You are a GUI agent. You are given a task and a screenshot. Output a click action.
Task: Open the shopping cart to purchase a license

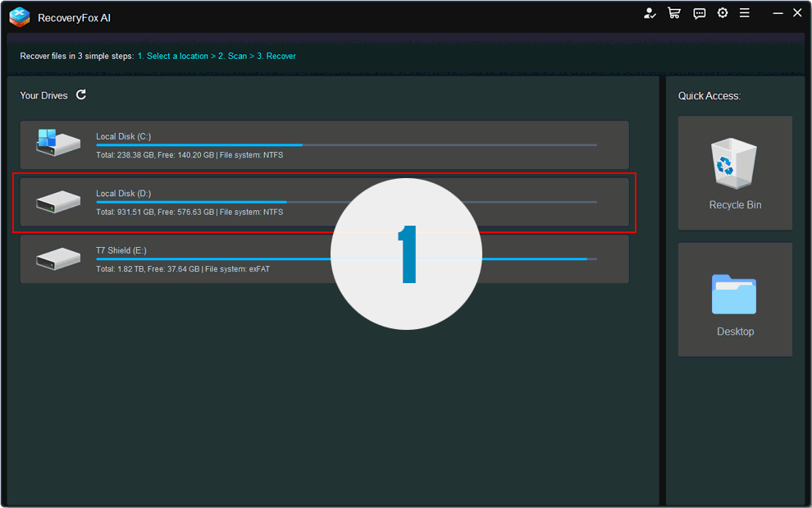674,13
